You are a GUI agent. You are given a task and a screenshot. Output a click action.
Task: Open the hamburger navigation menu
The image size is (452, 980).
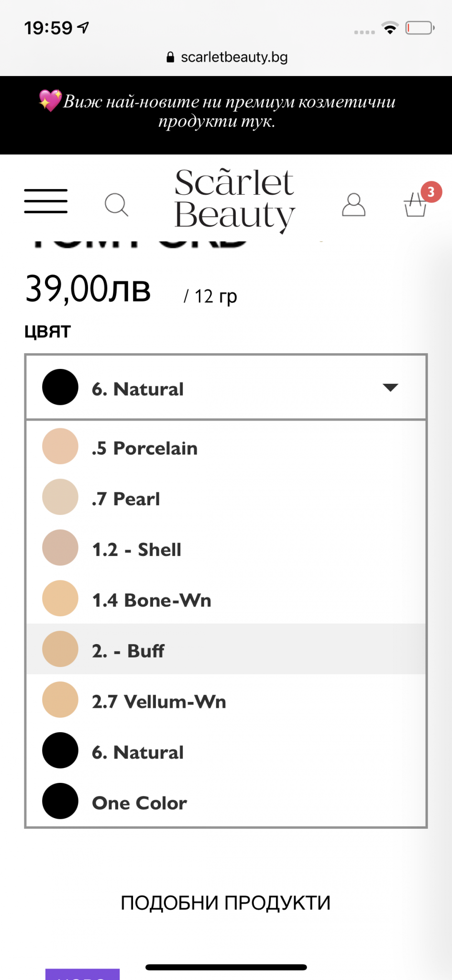pos(46,201)
